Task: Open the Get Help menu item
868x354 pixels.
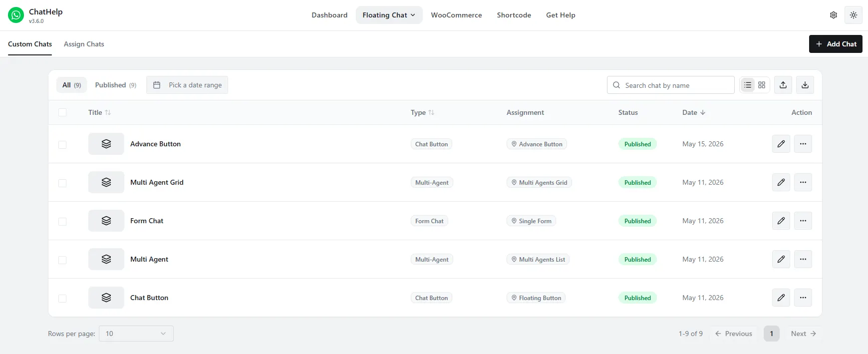Action: tap(561, 15)
